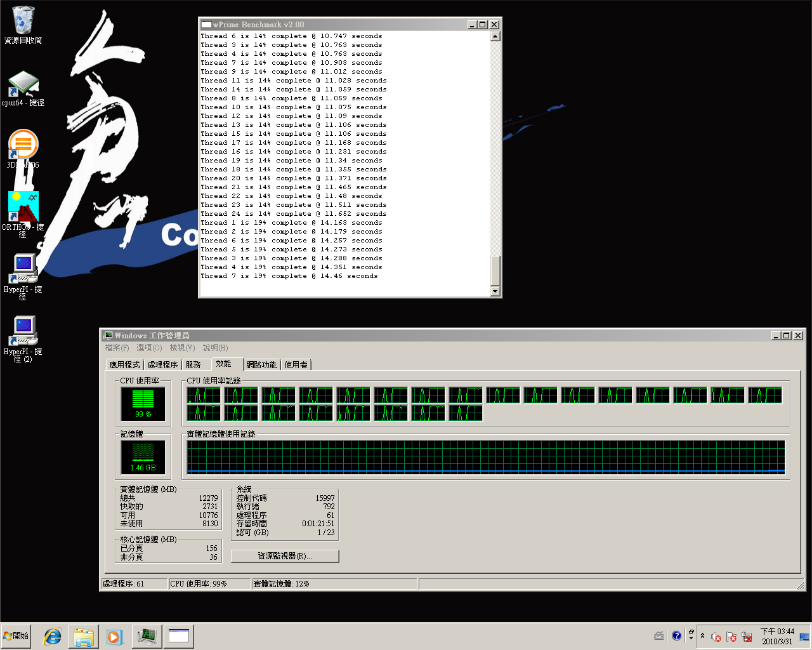The width and height of the screenshot is (812, 650).
Task: Click the wPrime title bar application icon
Action: click(206, 25)
